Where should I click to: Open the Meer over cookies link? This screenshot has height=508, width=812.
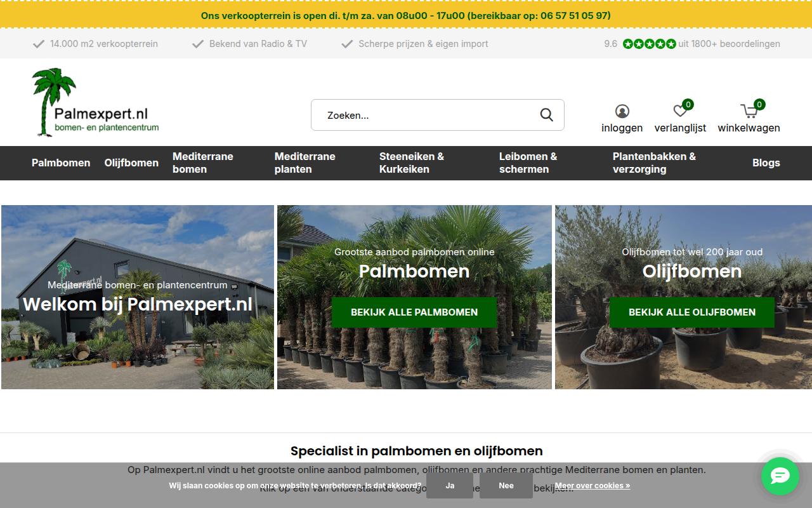click(x=593, y=486)
